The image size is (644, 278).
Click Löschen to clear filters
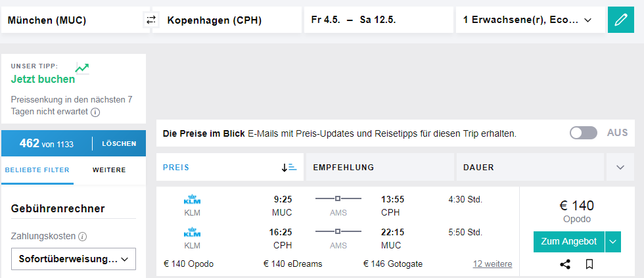[x=119, y=143]
